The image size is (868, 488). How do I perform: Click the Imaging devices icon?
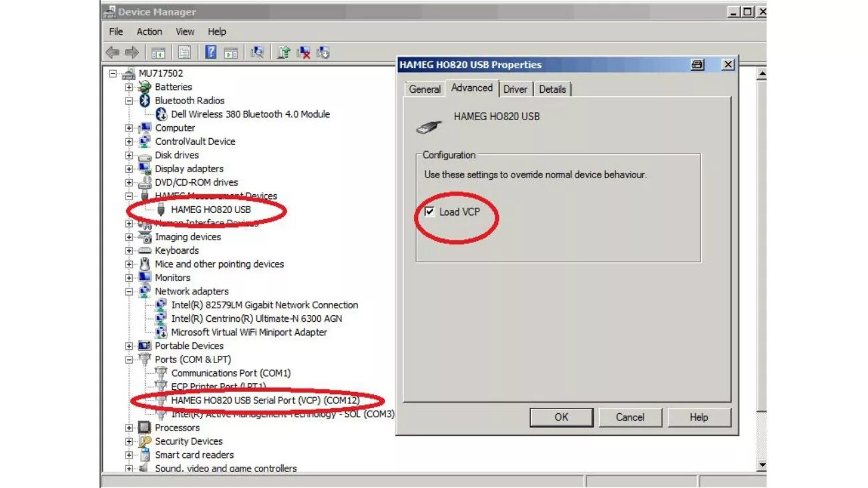pos(144,237)
